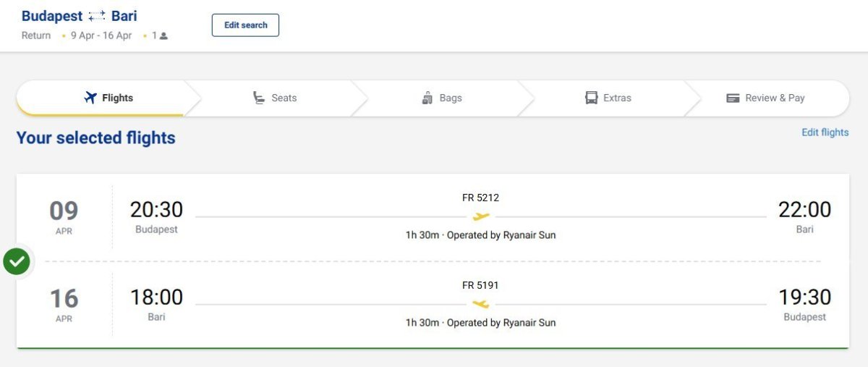
Task: Click the luggage icon beside Bags
Action: click(x=427, y=98)
